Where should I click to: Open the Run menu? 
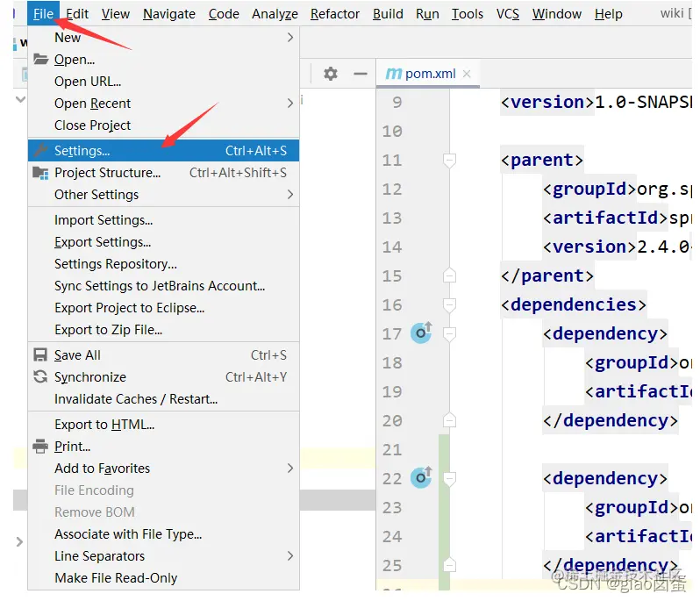[427, 14]
